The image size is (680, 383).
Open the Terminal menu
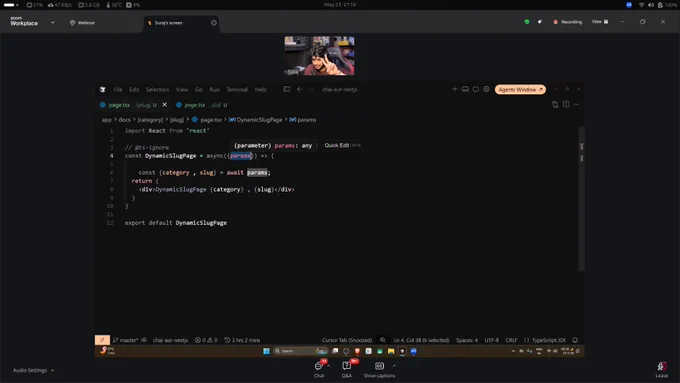(237, 89)
